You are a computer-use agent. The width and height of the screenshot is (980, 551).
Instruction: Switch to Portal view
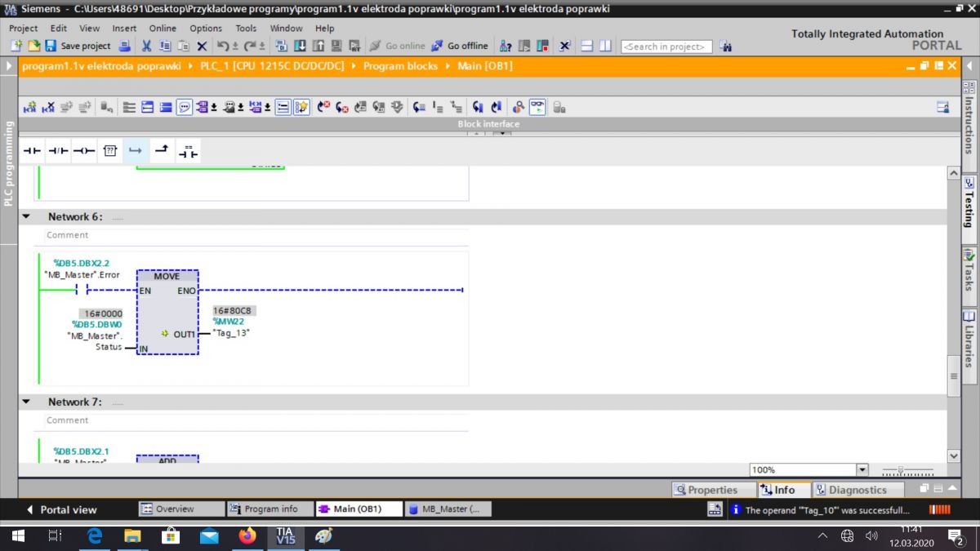coord(62,509)
